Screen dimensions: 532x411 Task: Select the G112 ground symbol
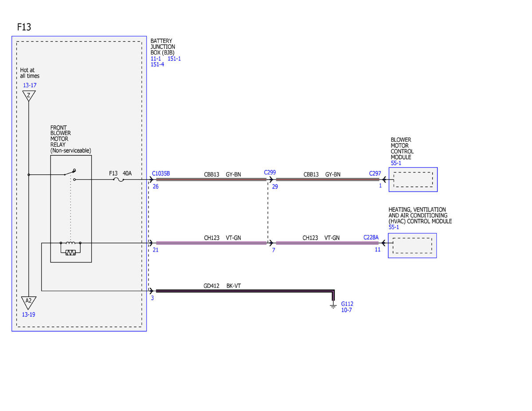click(x=334, y=305)
